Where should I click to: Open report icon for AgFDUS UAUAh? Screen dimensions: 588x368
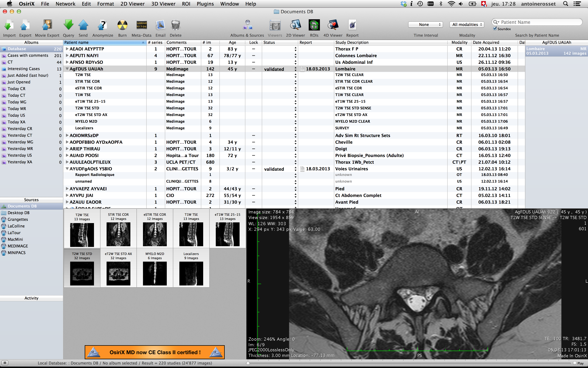[302, 69]
